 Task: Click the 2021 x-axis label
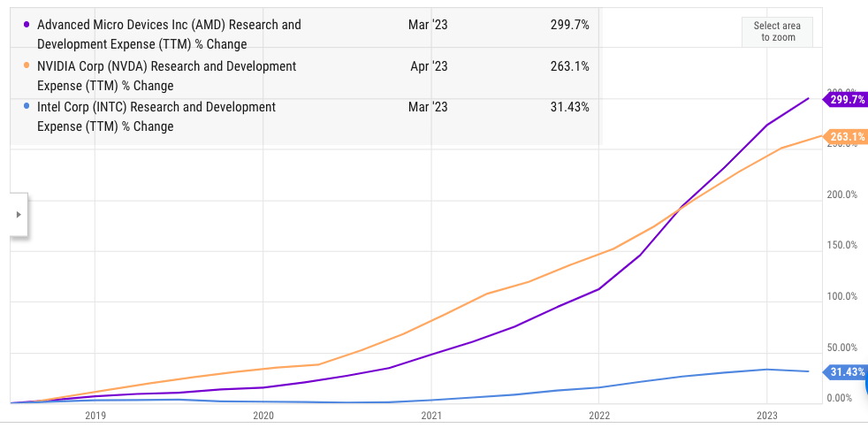(x=430, y=416)
